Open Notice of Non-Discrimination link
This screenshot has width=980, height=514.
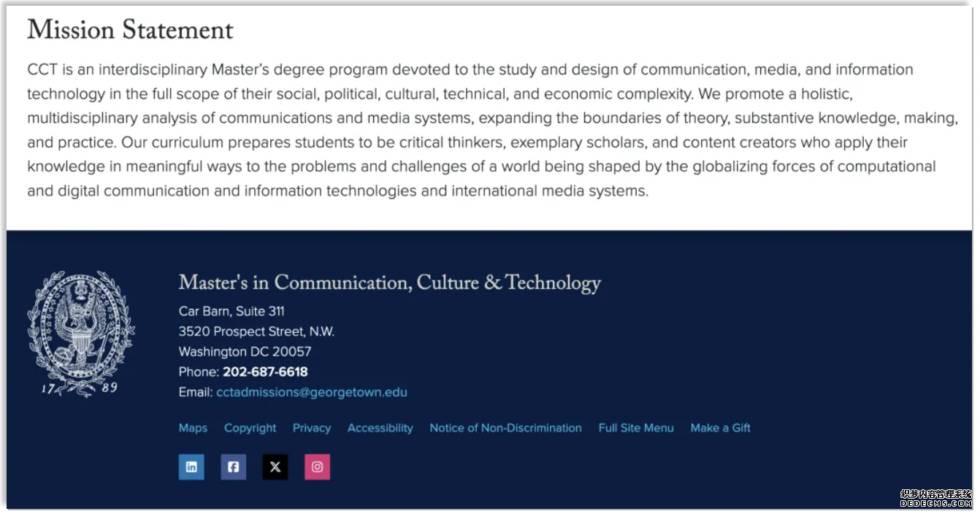(x=505, y=428)
